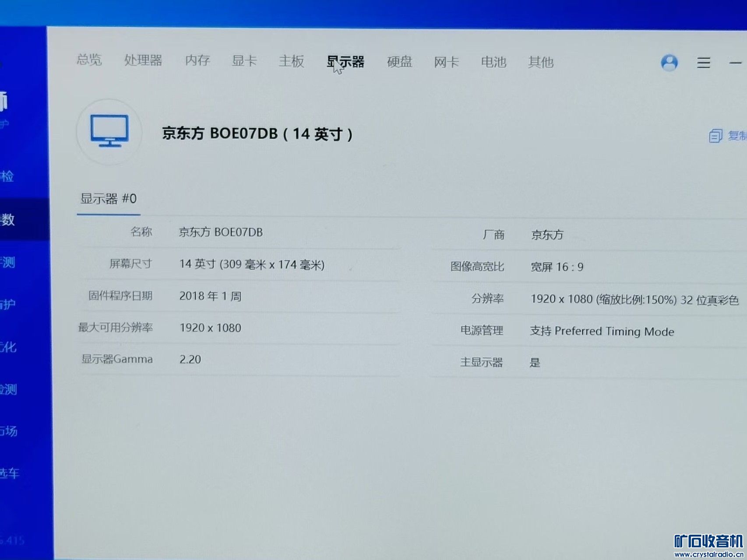Switch to the 总览 tab
747x560 pixels.
point(89,59)
